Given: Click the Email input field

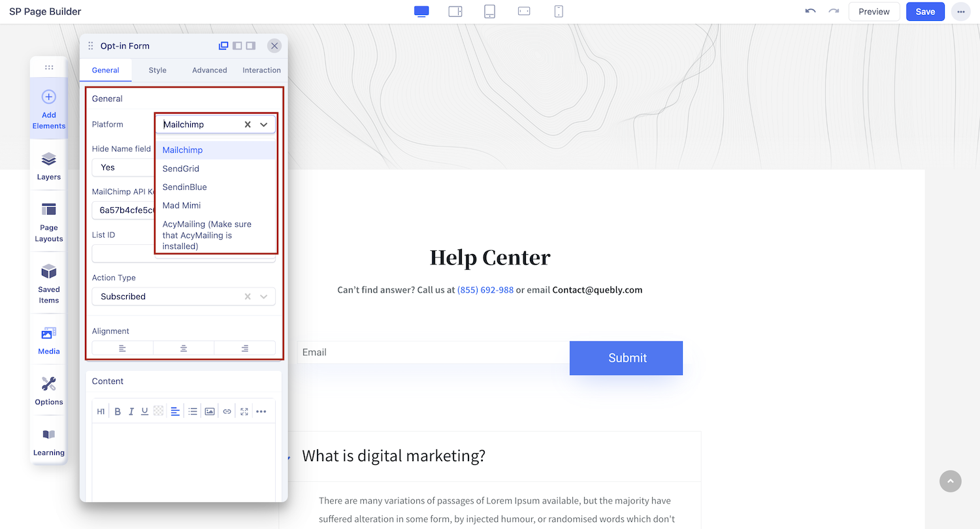Looking at the screenshot, I should pyautogui.click(x=433, y=352).
